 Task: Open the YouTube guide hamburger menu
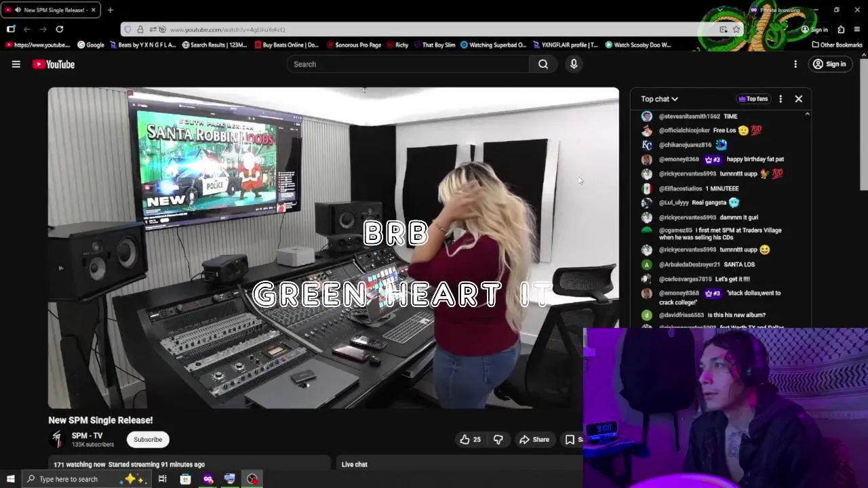pyautogui.click(x=16, y=64)
